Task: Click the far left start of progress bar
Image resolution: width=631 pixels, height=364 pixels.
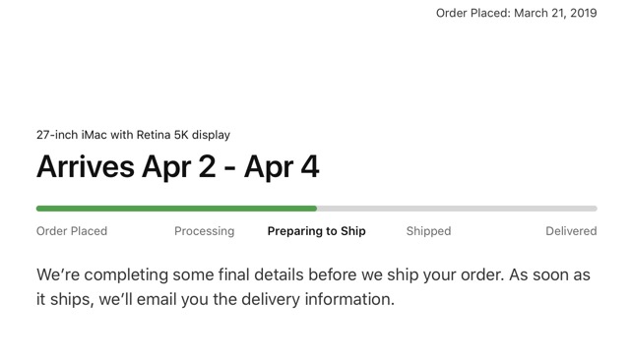Action: pyautogui.click(x=38, y=209)
